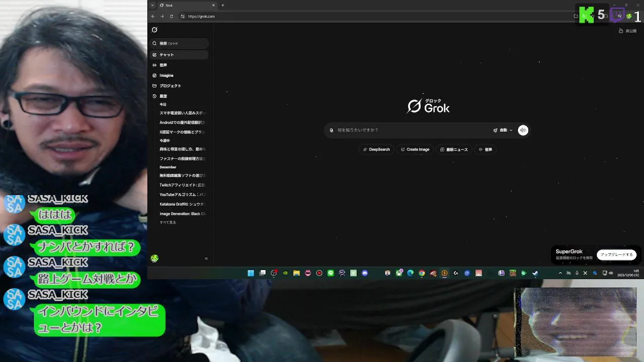Click the Create Image suggestion button

click(415, 149)
